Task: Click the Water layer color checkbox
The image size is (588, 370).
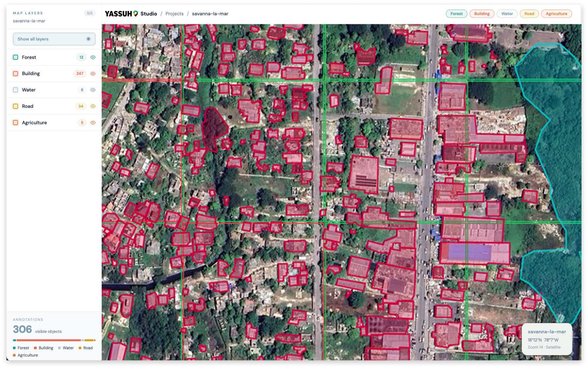Action: tap(15, 90)
